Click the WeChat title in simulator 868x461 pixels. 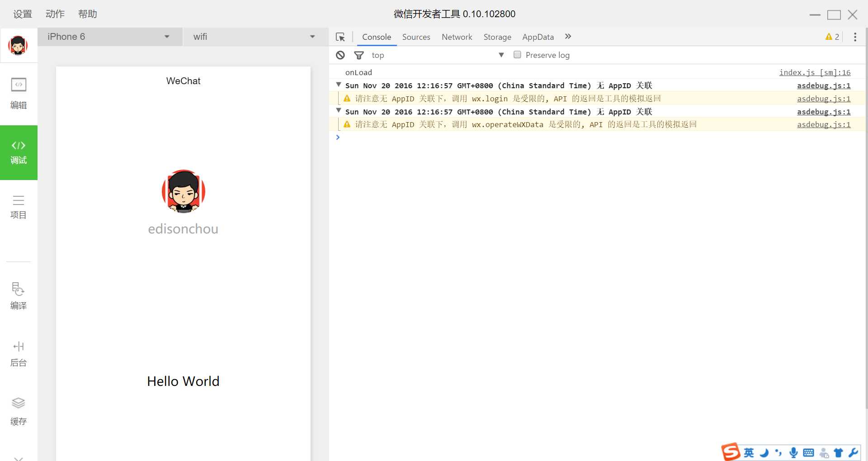(x=183, y=81)
